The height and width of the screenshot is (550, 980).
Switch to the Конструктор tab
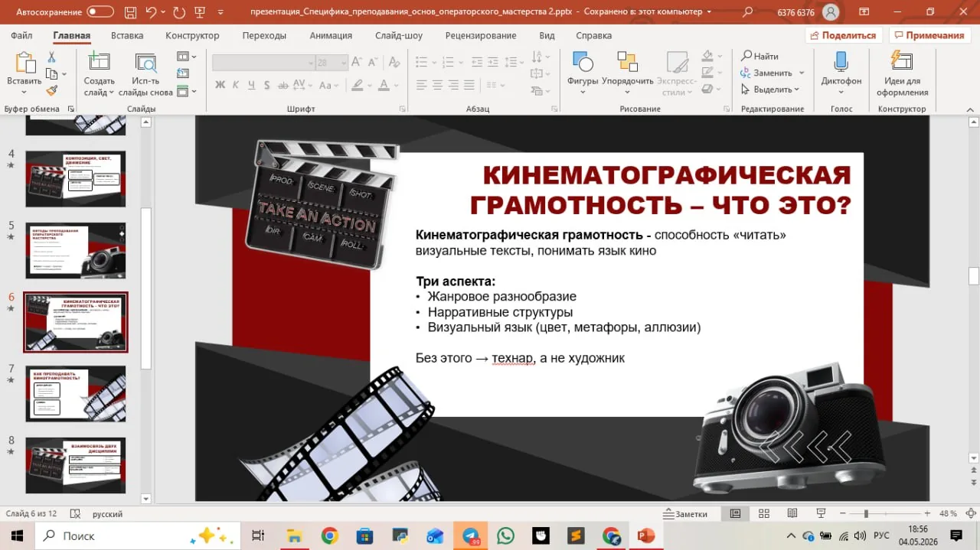[x=192, y=36]
